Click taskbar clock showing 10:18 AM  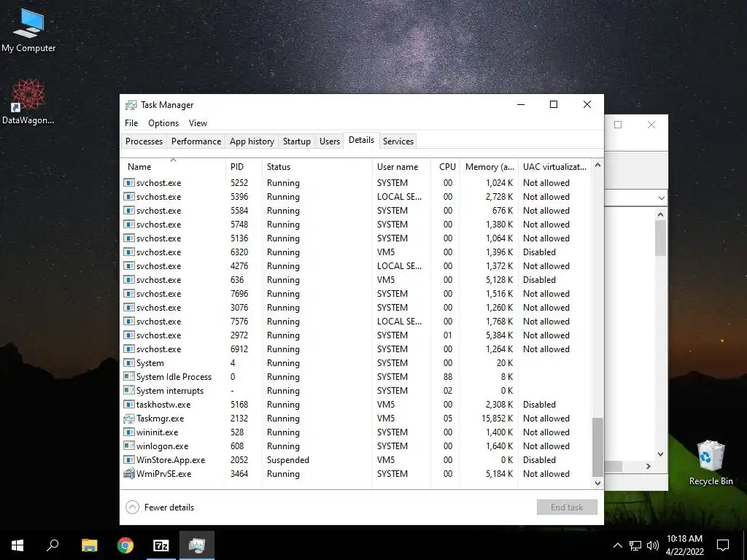click(684, 545)
